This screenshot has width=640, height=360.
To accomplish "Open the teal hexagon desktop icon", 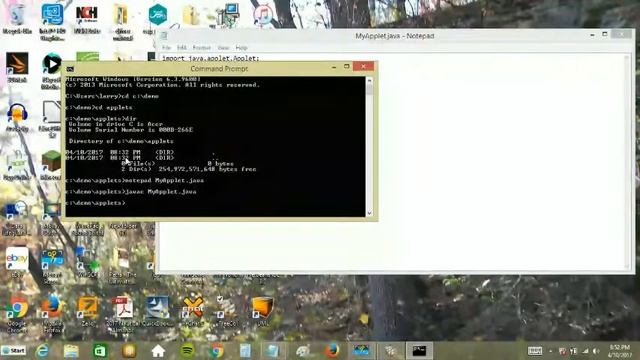I will coord(158,15).
